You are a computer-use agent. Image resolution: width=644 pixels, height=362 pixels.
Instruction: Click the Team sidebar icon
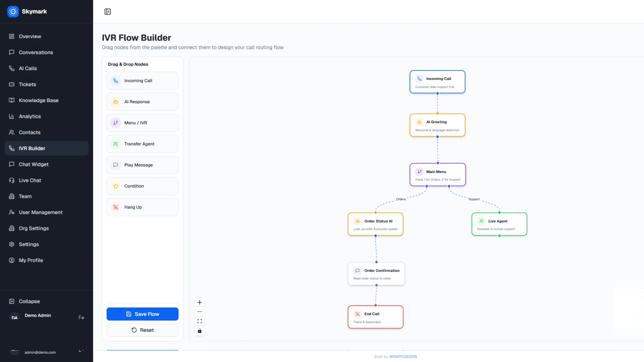click(x=12, y=196)
